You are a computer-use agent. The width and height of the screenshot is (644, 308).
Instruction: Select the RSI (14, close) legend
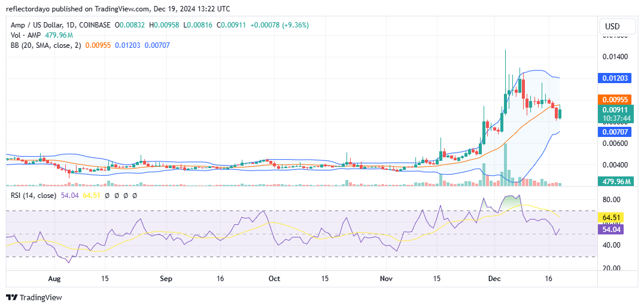coord(34,196)
